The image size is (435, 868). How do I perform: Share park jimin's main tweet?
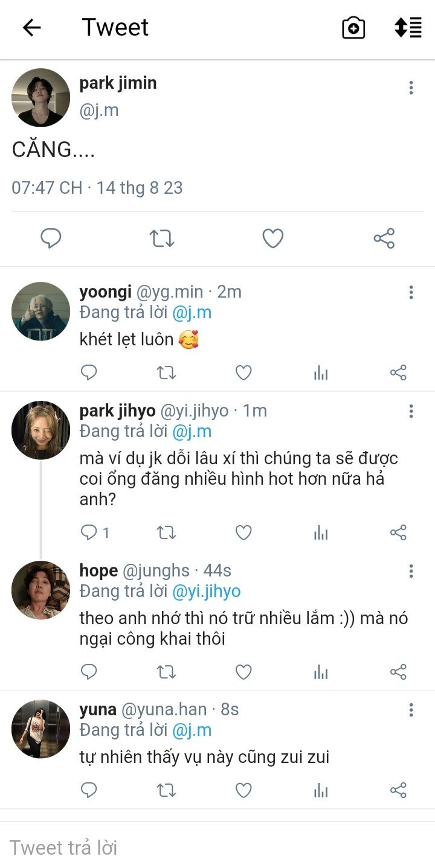pyautogui.click(x=384, y=239)
